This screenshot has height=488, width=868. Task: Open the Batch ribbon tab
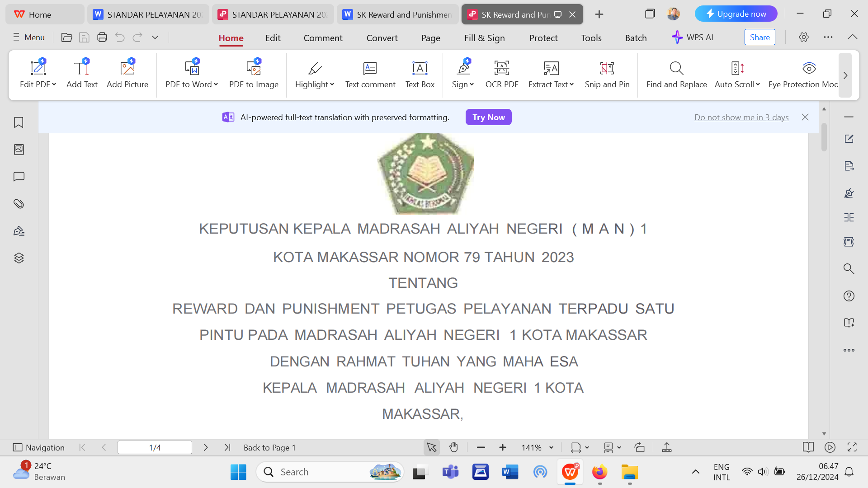pyautogui.click(x=636, y=38)
